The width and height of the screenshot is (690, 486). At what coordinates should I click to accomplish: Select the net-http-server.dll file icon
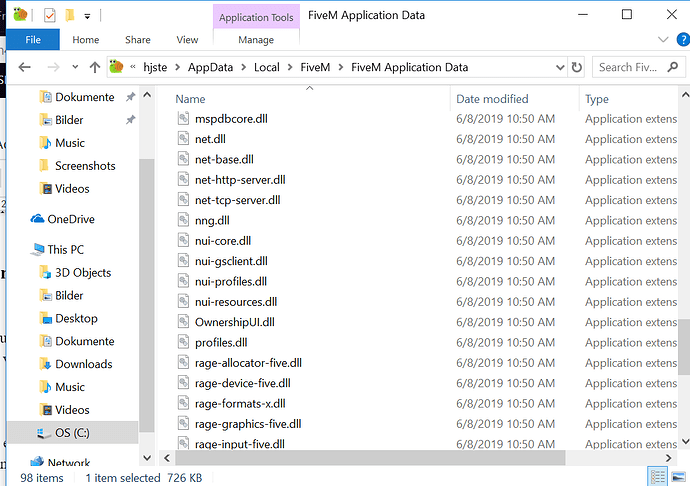183,179
